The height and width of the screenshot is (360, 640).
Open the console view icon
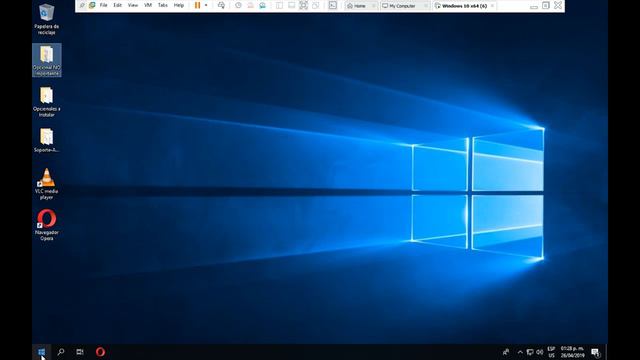point(333,5)
